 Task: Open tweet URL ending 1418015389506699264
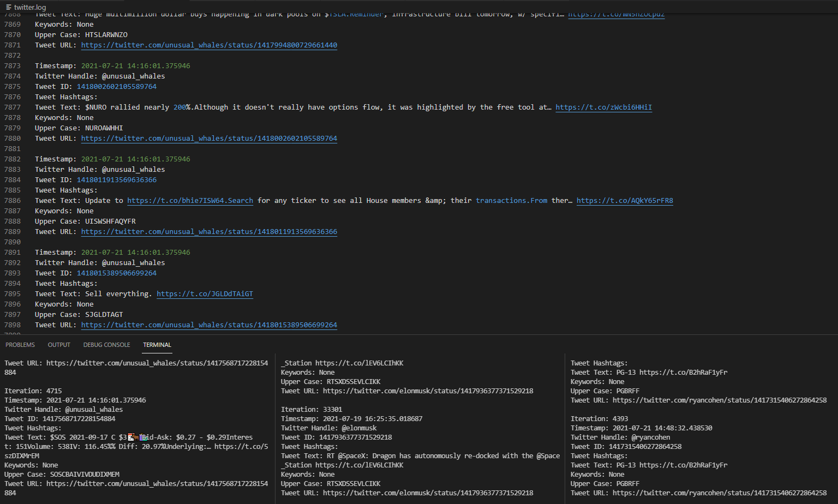209,325
